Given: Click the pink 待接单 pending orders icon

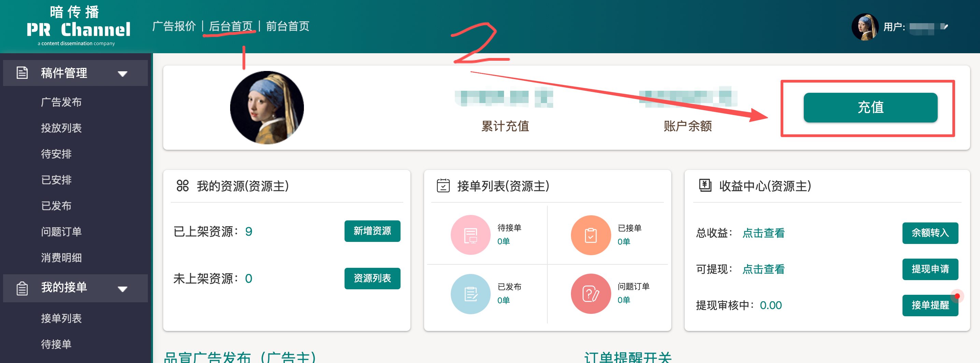Looking at the screenshot, I should (470, 235).
